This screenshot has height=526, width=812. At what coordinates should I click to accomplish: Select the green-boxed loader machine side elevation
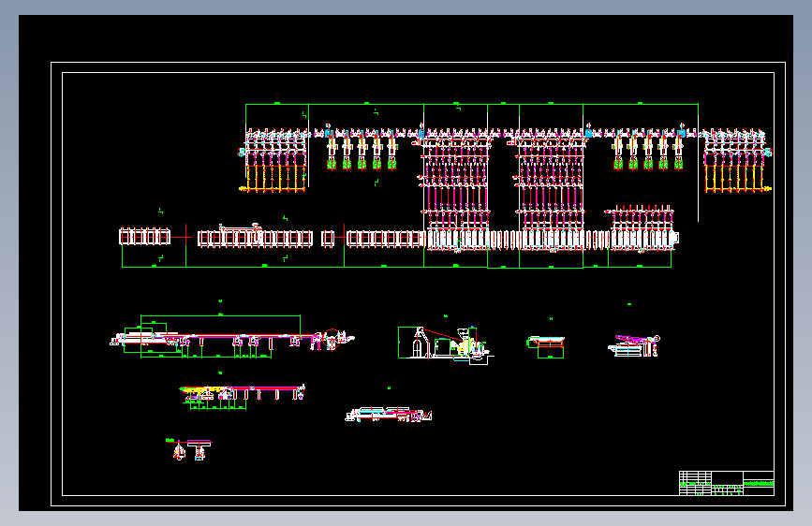tap(446, 344)
